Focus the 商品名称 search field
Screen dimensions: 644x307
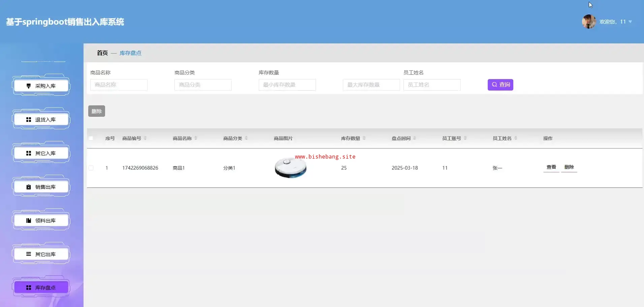click(x=119, y=85)
